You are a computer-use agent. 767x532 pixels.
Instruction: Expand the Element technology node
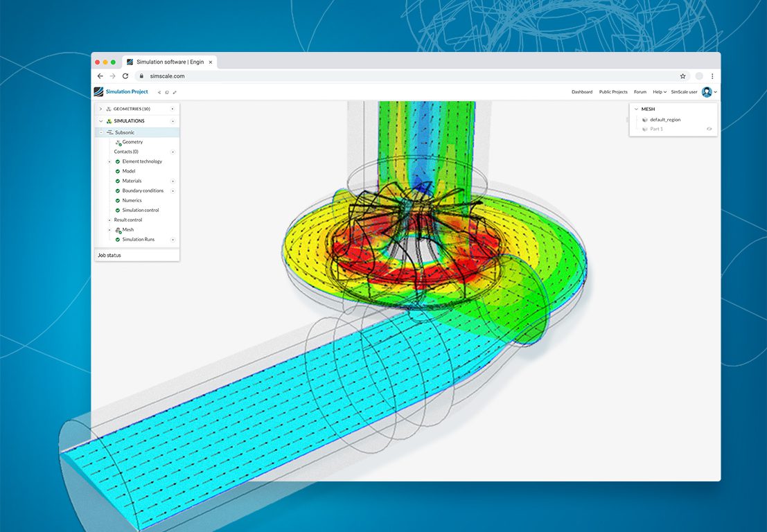[x=109, y=161]
